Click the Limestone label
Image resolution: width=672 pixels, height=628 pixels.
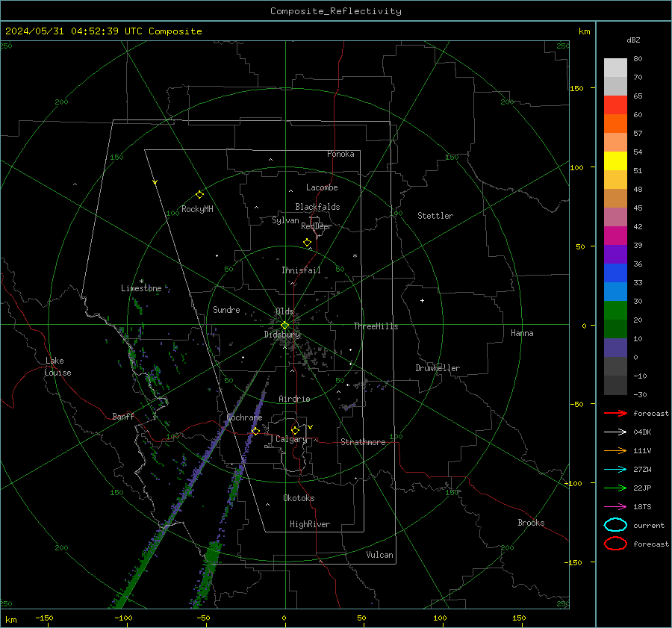(x=141, y=288)
